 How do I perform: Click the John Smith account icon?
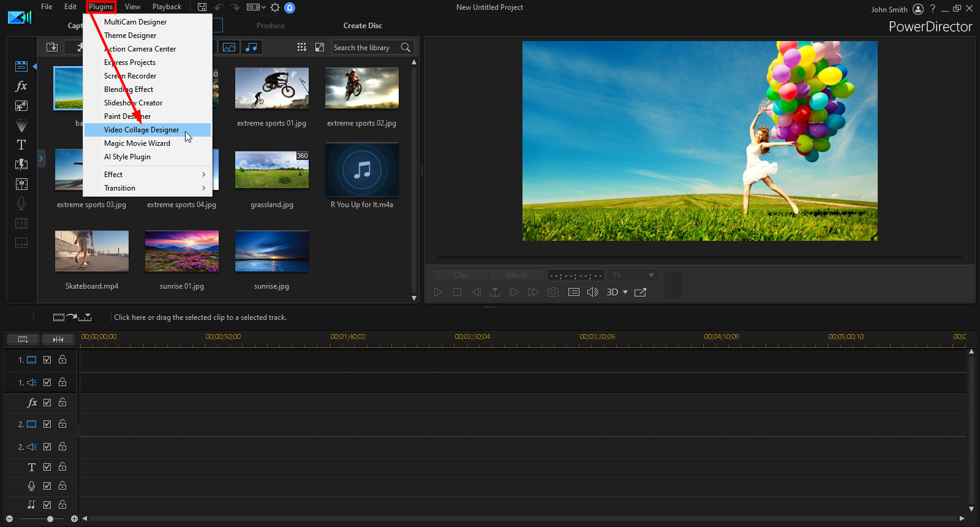(x=918, y=9)
